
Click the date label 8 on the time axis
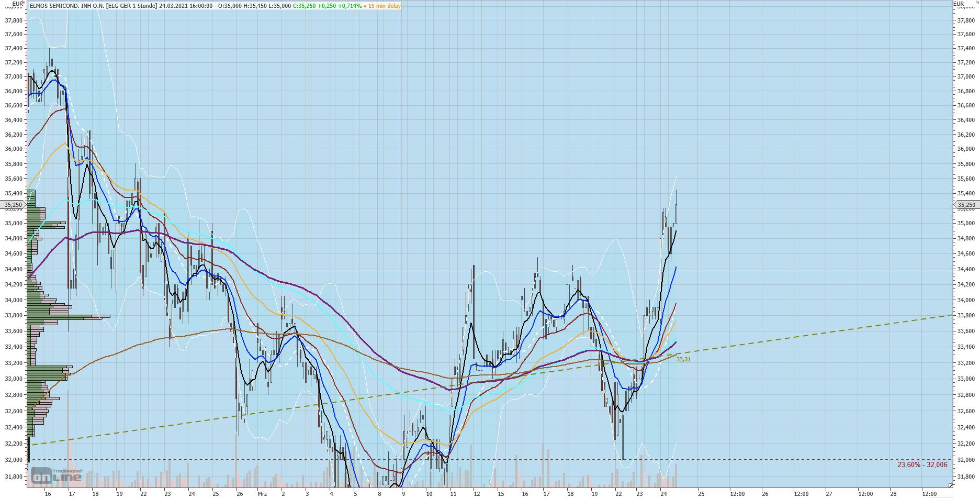(379, 493)
